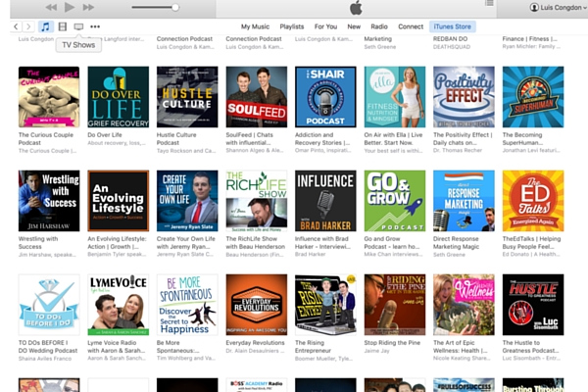Viewport: 588px width, 392px height.
Task: Open the Luis Congdon account menu
Action: [x=558, y=7]
